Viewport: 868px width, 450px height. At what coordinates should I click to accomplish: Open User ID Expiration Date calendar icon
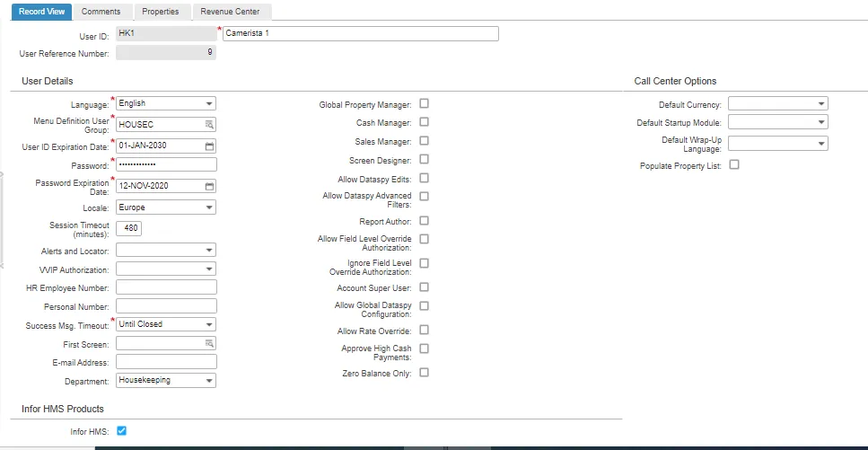coord(209,146)
